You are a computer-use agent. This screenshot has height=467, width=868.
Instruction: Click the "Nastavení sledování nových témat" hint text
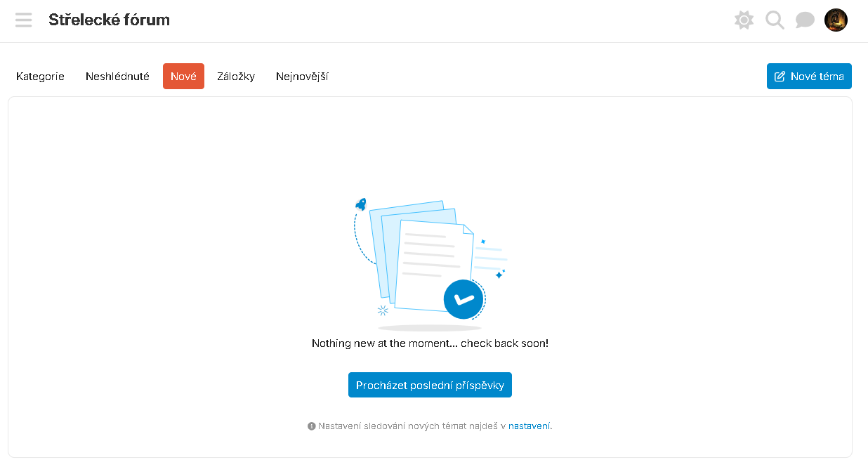point(411,426)
